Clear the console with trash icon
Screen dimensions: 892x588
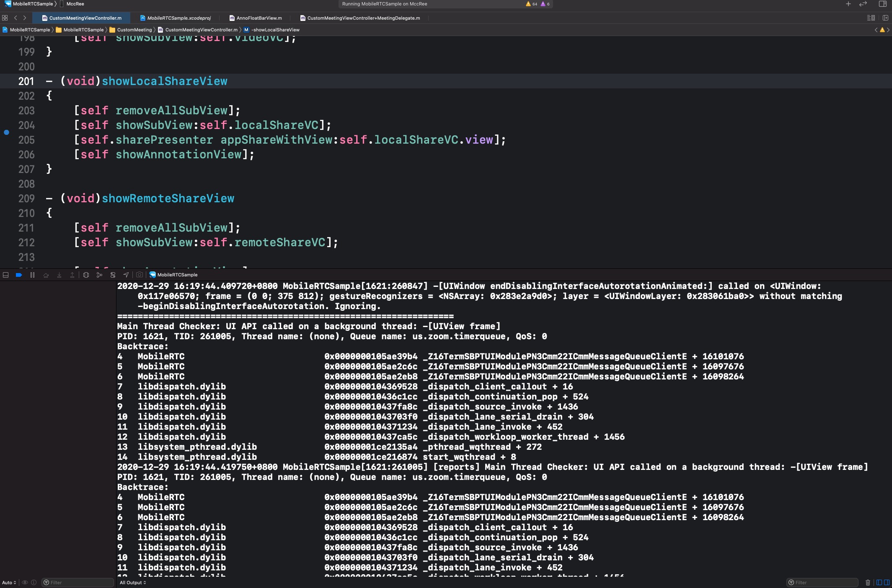[x=867, y=582]
